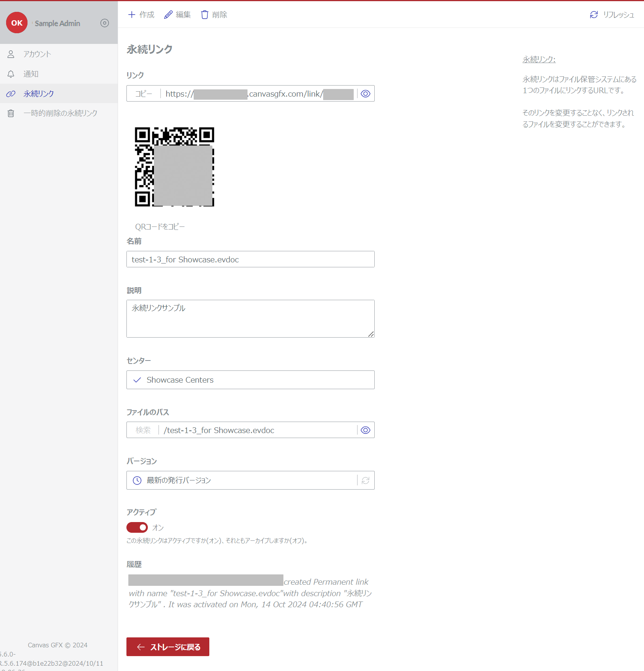Click 削除 to delete the link
Viewport: 644px width, 671px height.
click(214, 15)
